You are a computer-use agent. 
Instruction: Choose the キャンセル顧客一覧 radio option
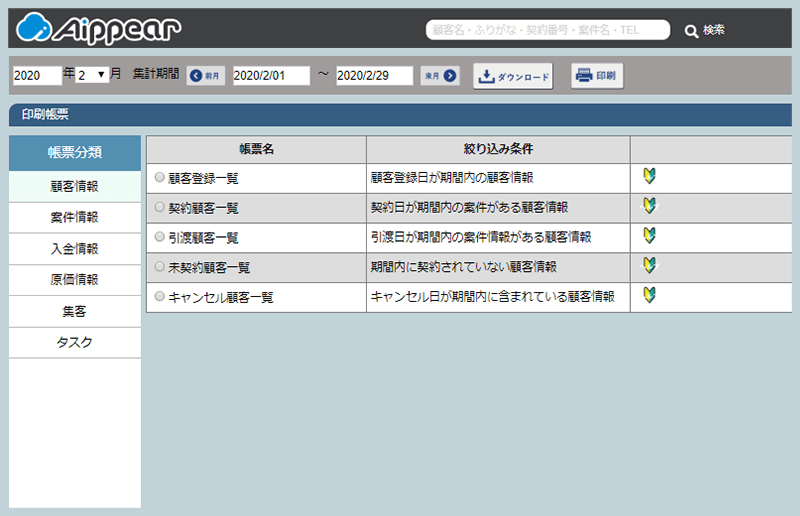pyautogui.click(x=159, y=297)
